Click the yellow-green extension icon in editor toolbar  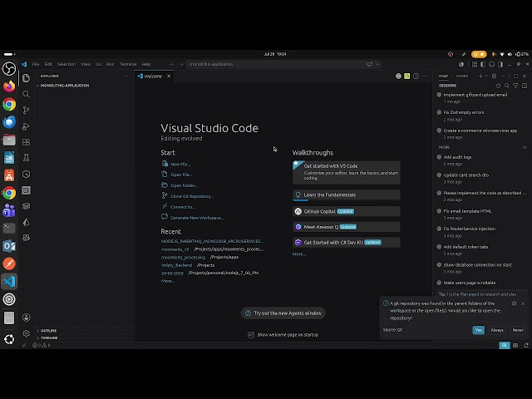pyautogui.click(x=407, y=76)
